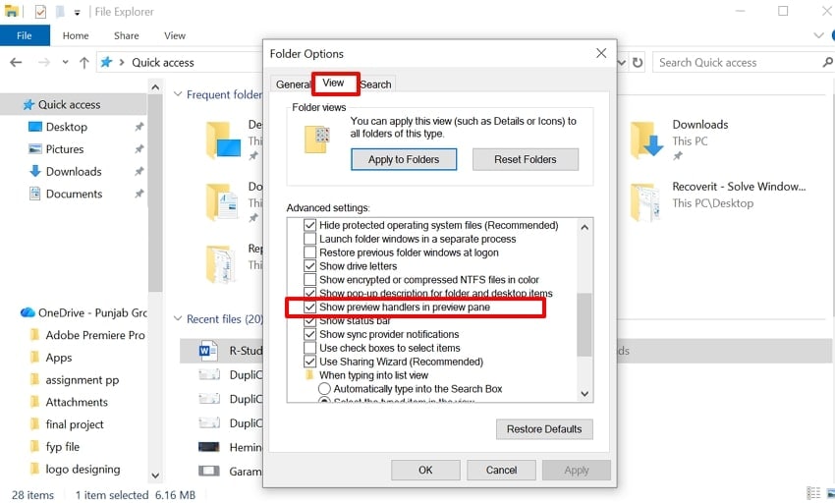This screenshot has width=835, height=504.
Task: Open the address bar history dropdown
Action: pos(622,62)
